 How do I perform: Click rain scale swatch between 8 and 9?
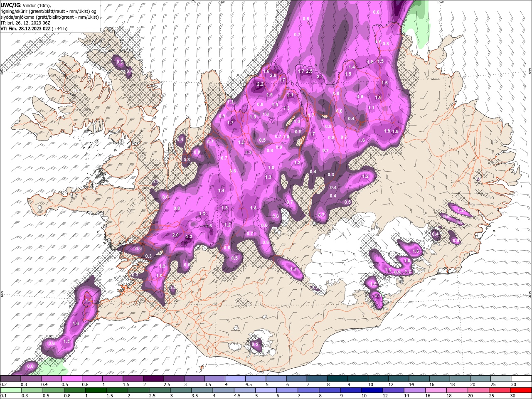tap(330, 390)
